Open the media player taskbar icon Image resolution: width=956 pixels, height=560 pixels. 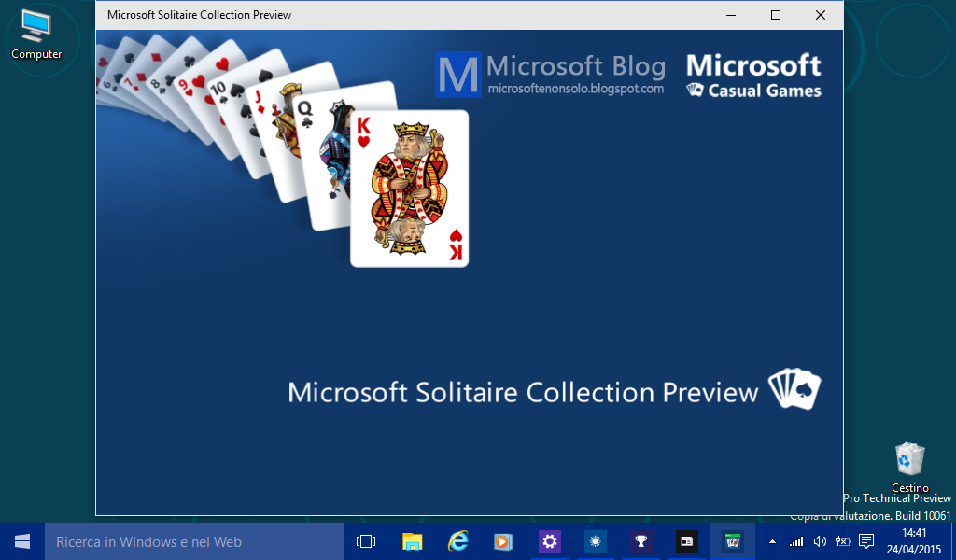click(503, 541)
